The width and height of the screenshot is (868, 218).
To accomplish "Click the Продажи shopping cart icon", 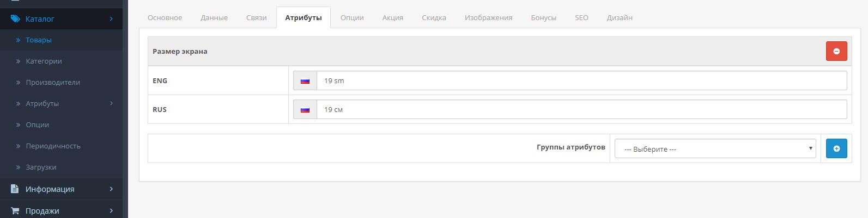I will pos(15,211).
